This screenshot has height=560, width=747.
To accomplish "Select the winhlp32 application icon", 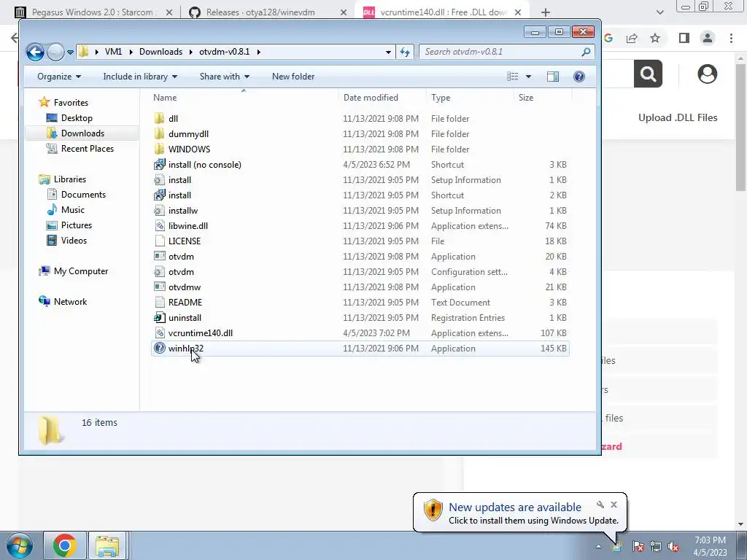I will click(x=160, y=348).
